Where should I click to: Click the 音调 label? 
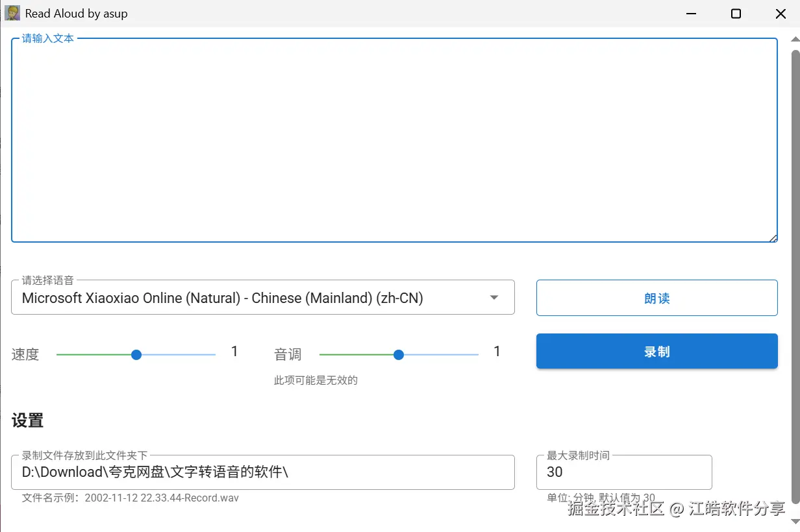(x=288, y=355)
